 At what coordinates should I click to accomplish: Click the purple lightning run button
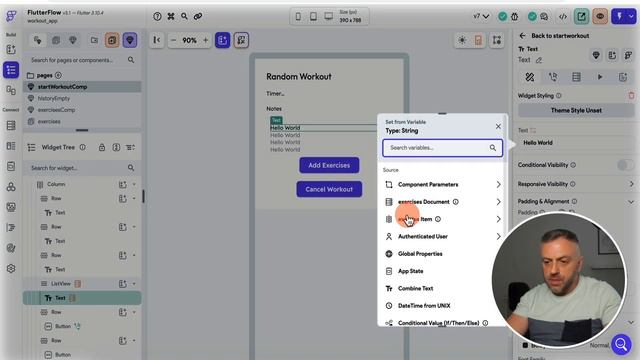pos(619,16)
